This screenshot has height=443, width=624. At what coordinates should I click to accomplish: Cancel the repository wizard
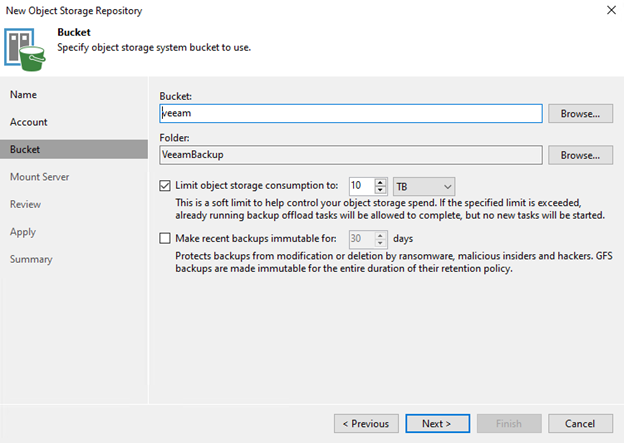(x=580, y=423)
